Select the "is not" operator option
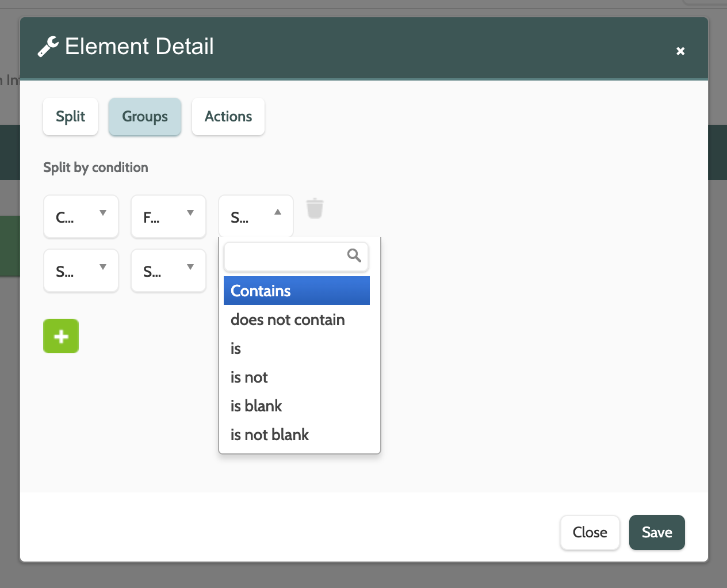Image resolution: width=727 pixels, height=588 pixels. [250, 377]
